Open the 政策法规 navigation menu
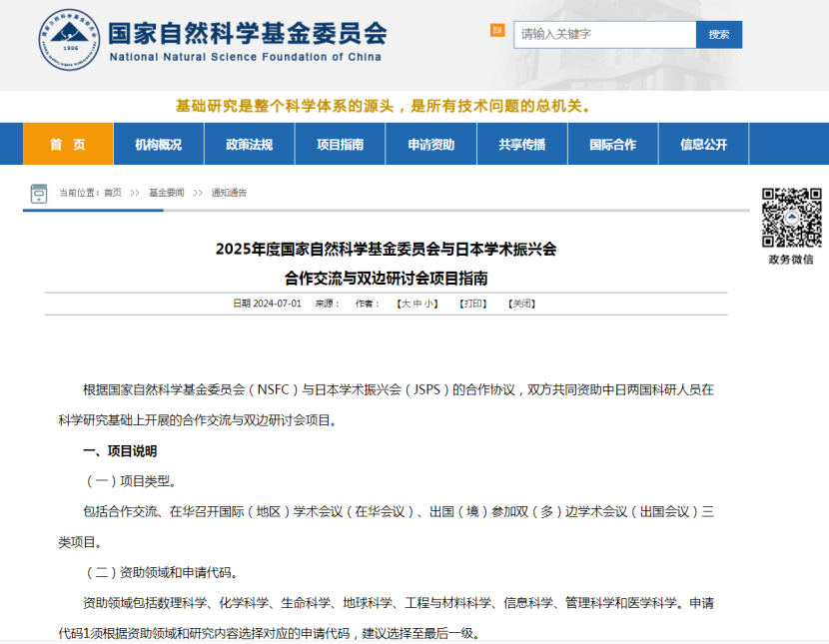This screenshot has width=829, height=644. click(250, 144)
